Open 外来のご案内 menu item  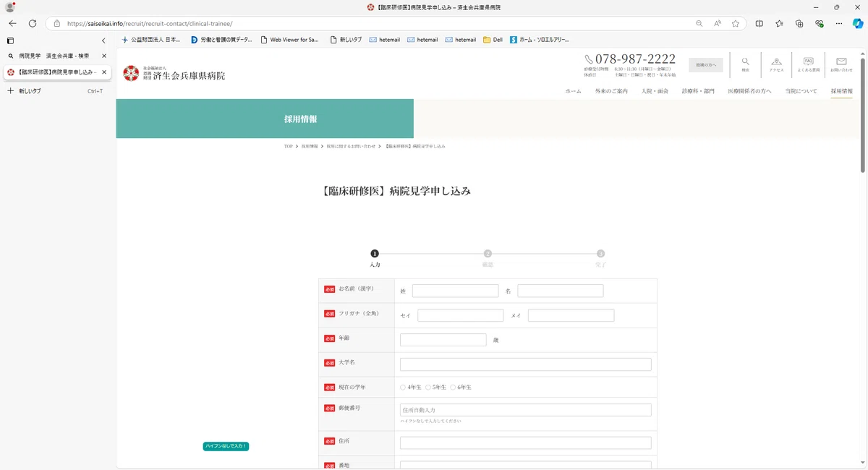[x=611, y=91]
